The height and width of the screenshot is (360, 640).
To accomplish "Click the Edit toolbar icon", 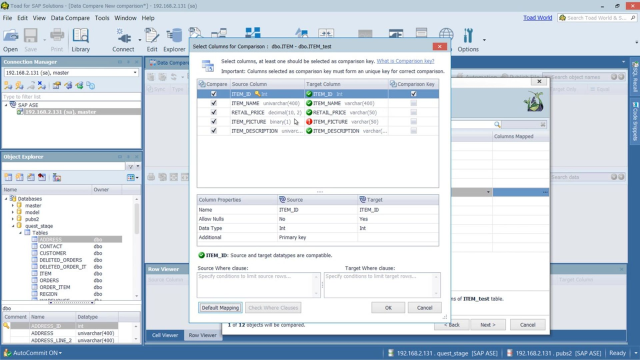I will tap(152, 36).
